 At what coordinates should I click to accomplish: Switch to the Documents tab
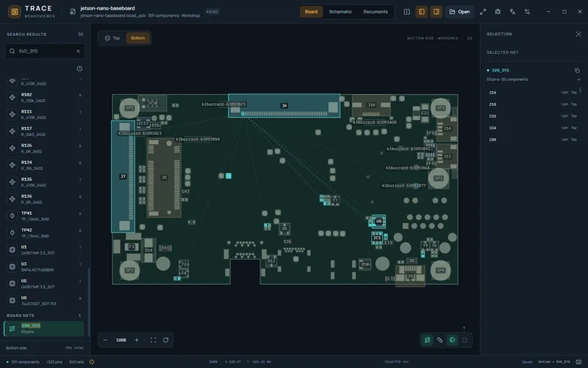pyautogui.click(x=376, y=12)
